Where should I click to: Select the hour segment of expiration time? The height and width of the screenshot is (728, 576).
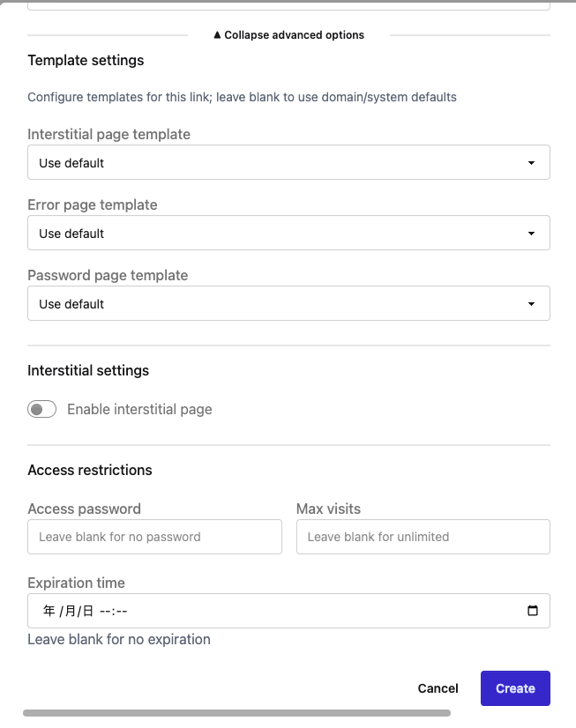[105, 611]
